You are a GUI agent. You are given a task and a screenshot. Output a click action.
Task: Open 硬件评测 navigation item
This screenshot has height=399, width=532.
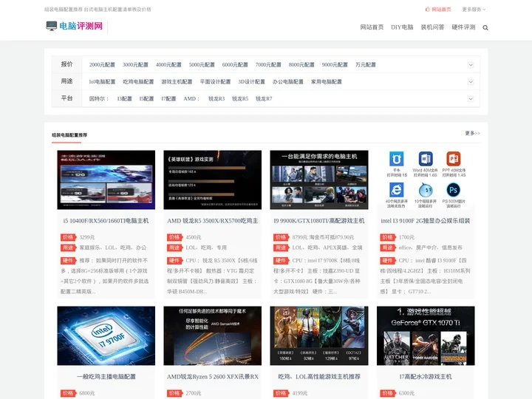pyautogui.click(x=463, y=27)
